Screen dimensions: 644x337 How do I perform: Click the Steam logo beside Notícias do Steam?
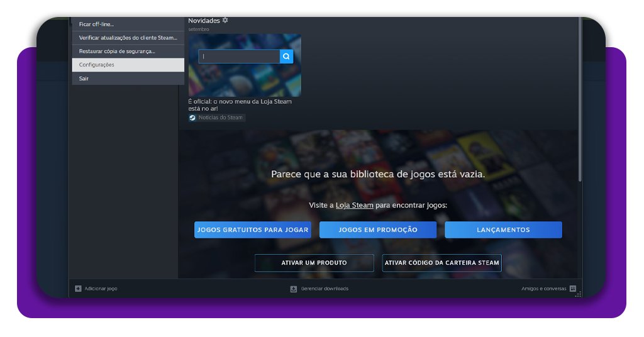point(192,118)
